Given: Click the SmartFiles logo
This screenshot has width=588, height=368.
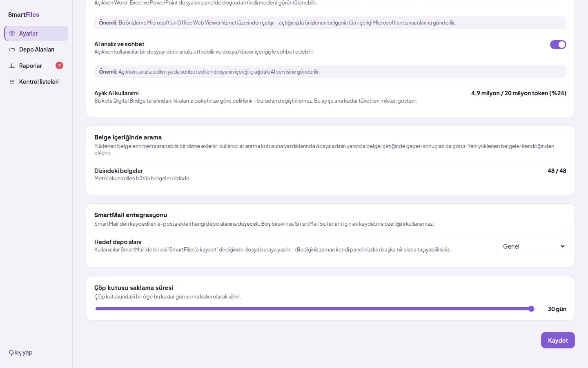Looking at the screenshot, I should 24,15.
